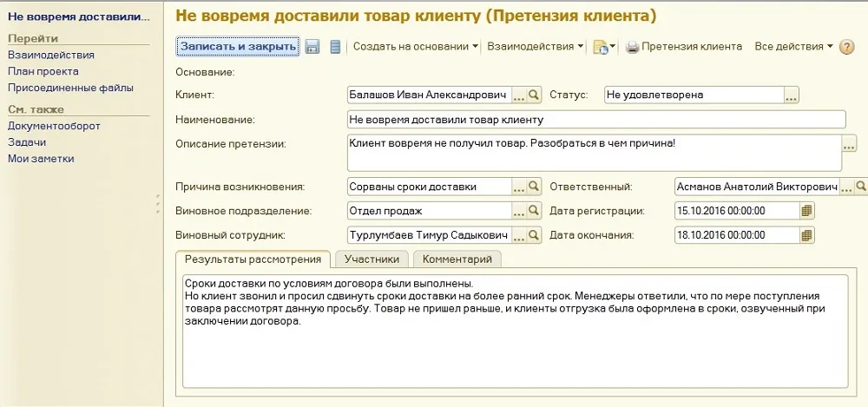Click ellipsis button of Причина возникновения
868x407 pixels.
pos(519,187)
